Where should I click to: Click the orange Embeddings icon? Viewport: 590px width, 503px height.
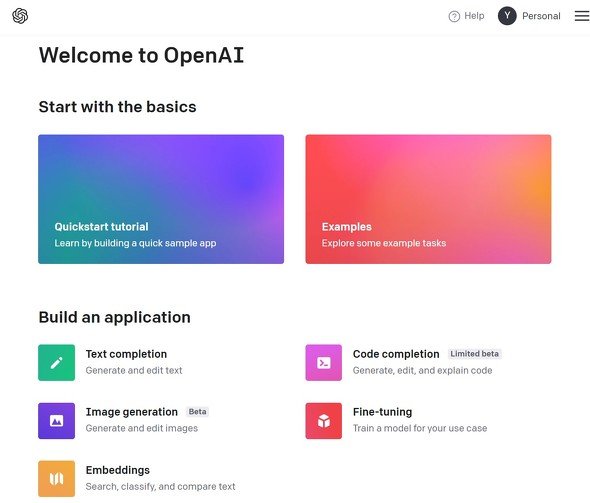pos(56,479)
